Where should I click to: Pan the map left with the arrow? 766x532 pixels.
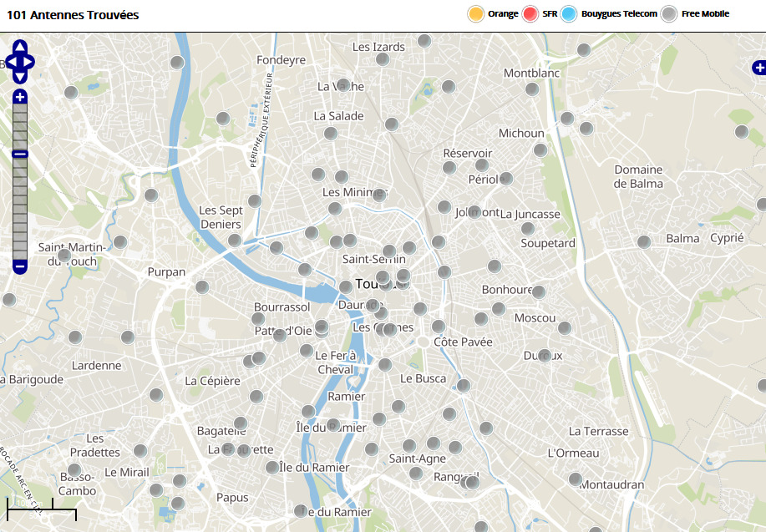[10, 62]
